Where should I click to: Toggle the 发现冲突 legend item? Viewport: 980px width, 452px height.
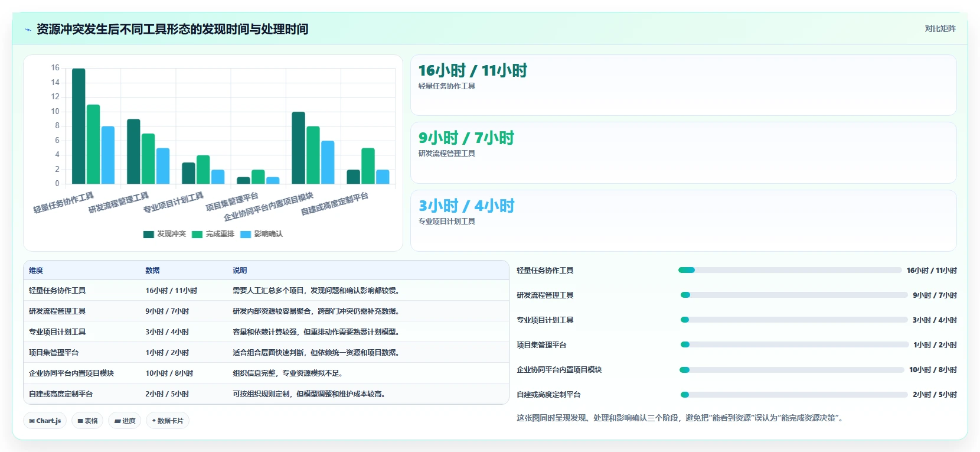tap(165, 234)
